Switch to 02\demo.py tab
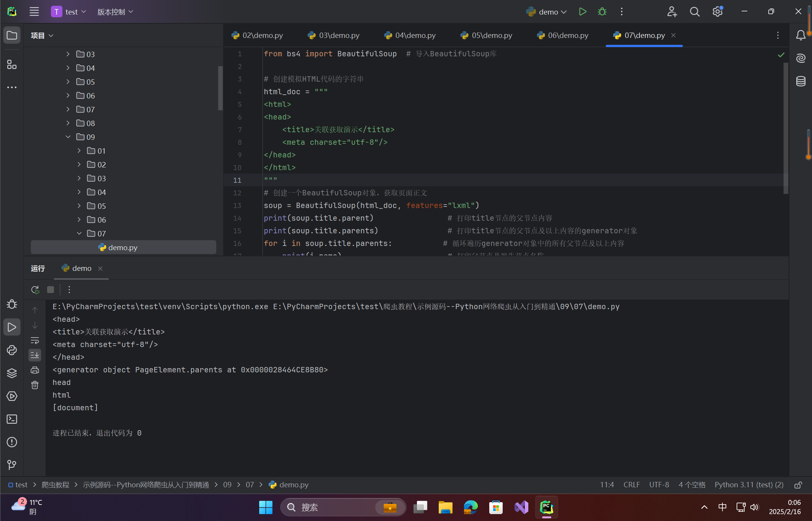The image size is (812, 521). point(257,35)
